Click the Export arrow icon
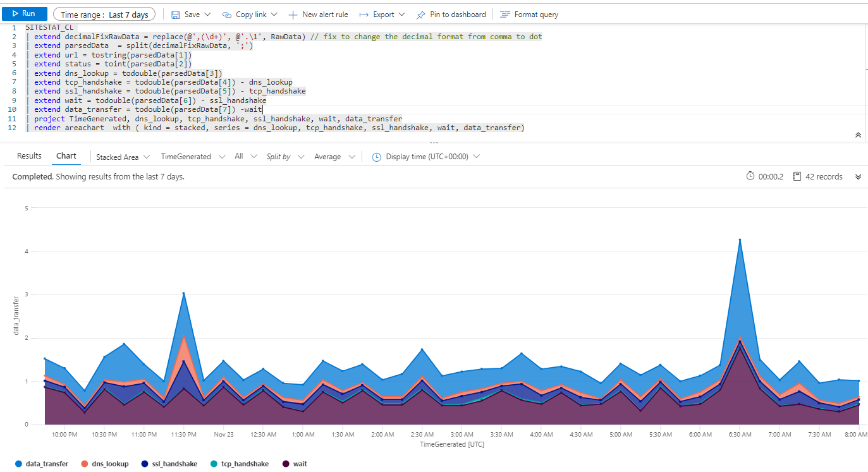Image resolution: width=868 pixels, height=472 pixels. [x=363, y=15]
